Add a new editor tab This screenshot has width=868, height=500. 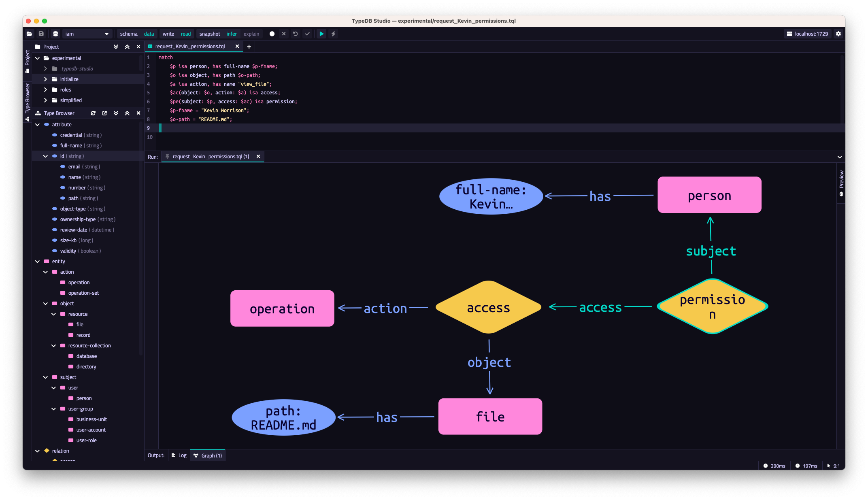(x=249, y=47)
